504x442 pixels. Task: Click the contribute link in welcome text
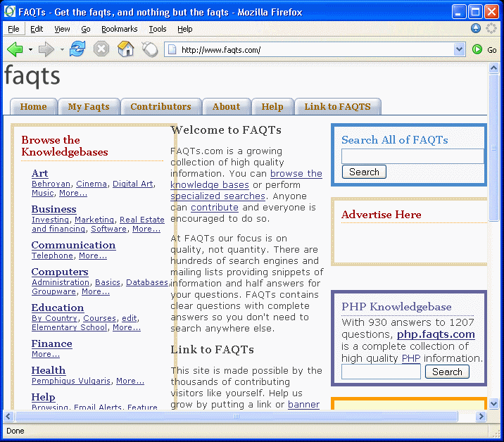(x=215, y=208)
